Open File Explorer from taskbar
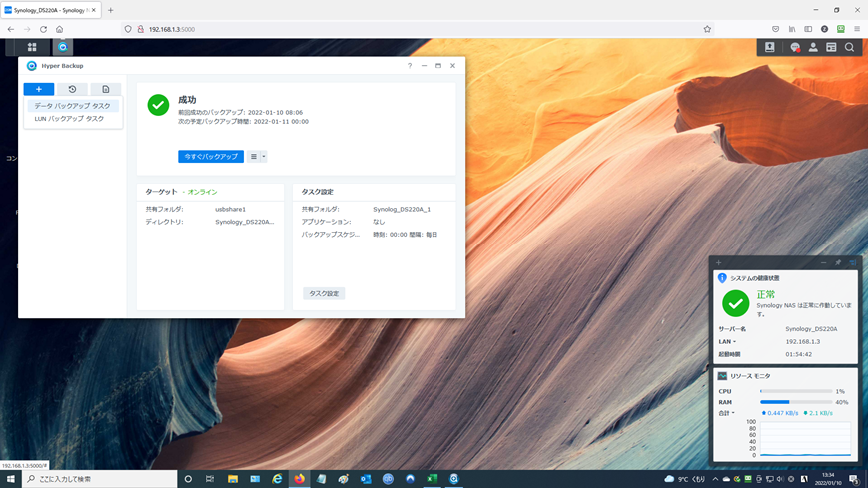868x488 pixels. (x=233, y=479)
